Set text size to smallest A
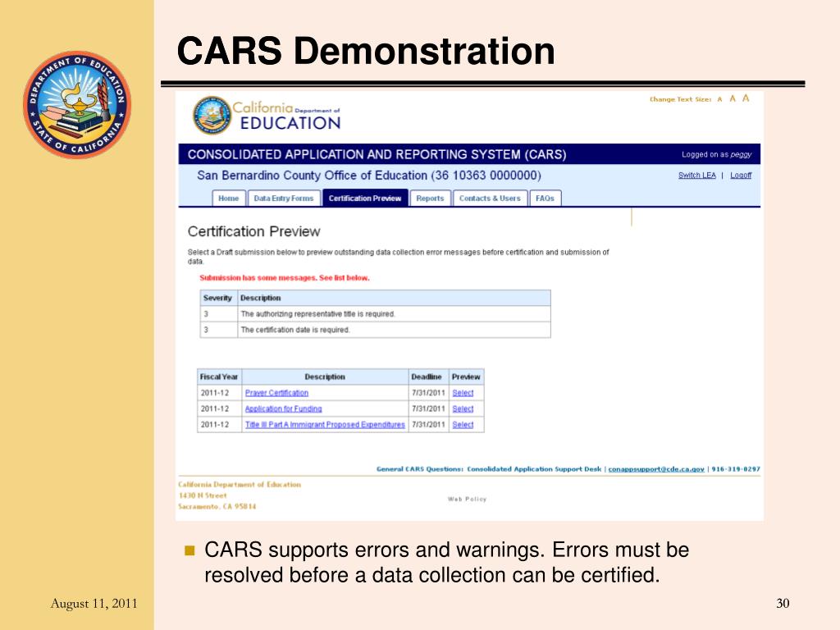The width and height of the screenshot is (840, 630). 720,99
